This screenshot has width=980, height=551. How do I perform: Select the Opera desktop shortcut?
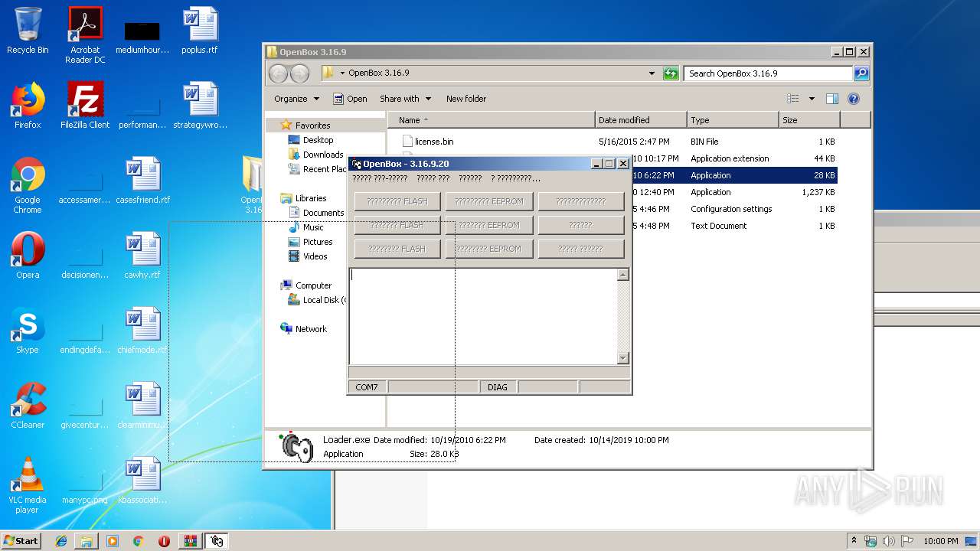[x=28, y=256]
